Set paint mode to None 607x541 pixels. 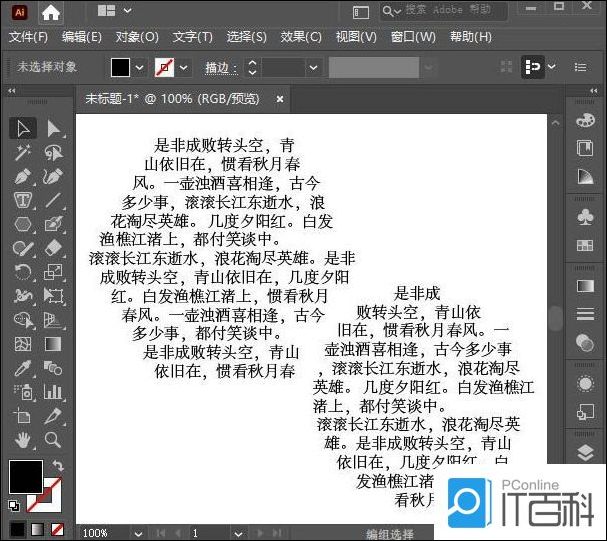58,529
